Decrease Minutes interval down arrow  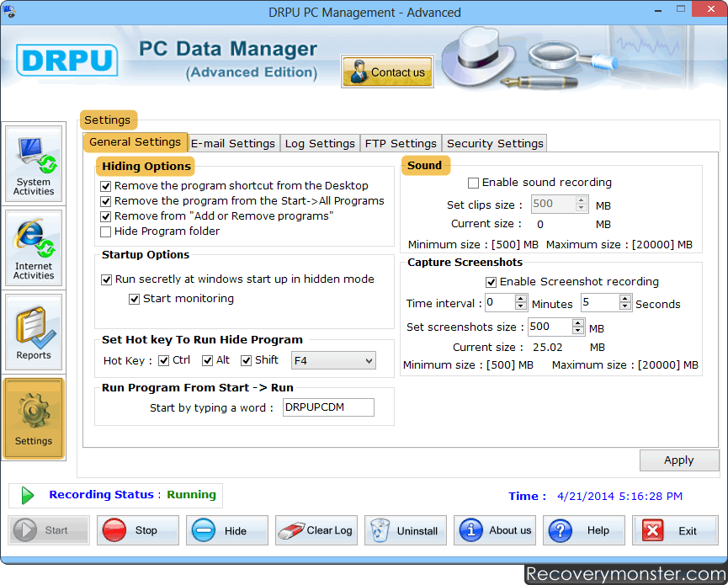pyautogui.click(x=521, y=306)
